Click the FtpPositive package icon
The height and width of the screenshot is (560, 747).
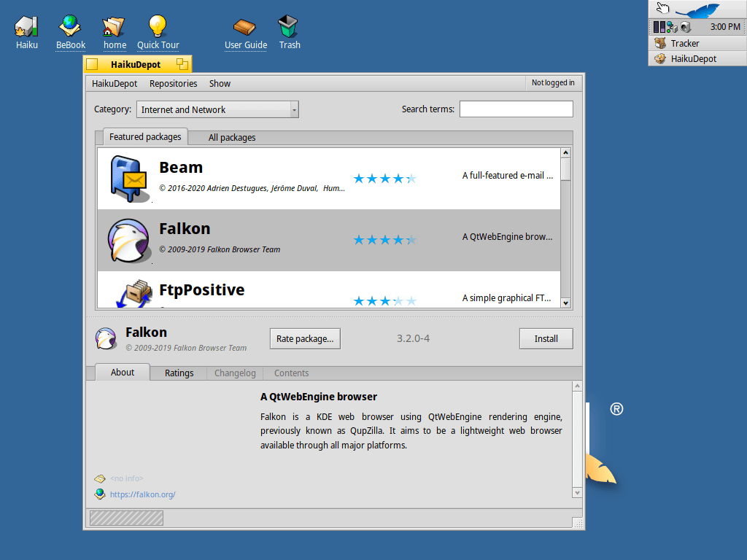[135, 293]
